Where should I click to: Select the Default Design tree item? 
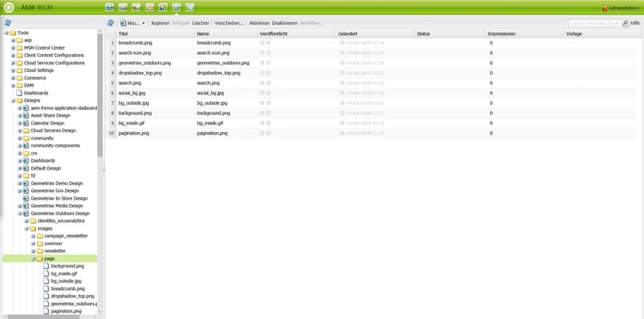[46, 168]
